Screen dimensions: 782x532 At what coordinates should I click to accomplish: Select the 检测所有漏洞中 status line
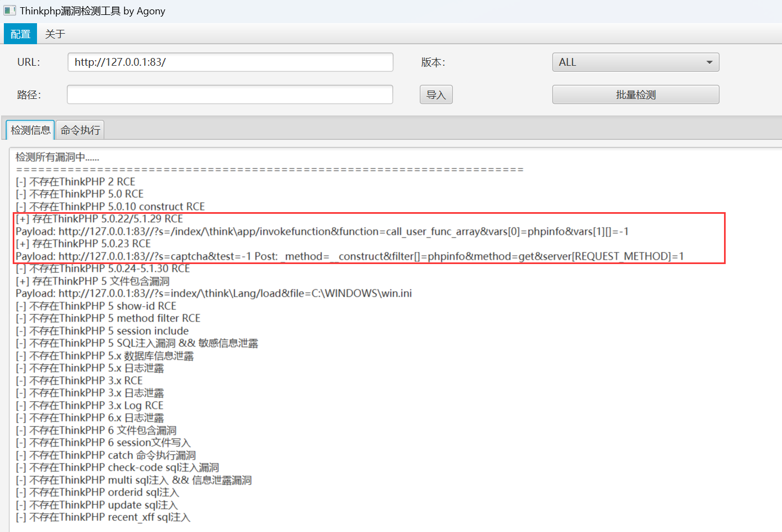[x=57, y=157]
